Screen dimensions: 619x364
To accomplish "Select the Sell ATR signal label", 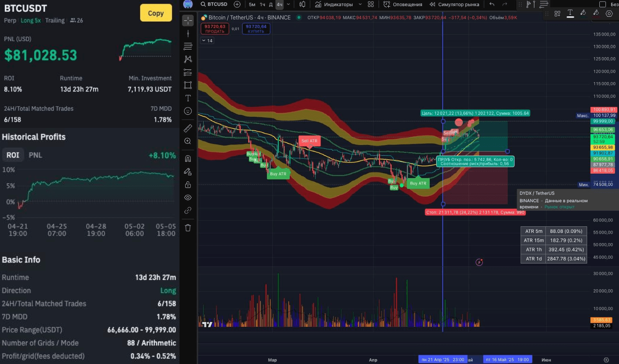I will pos(309,141).
